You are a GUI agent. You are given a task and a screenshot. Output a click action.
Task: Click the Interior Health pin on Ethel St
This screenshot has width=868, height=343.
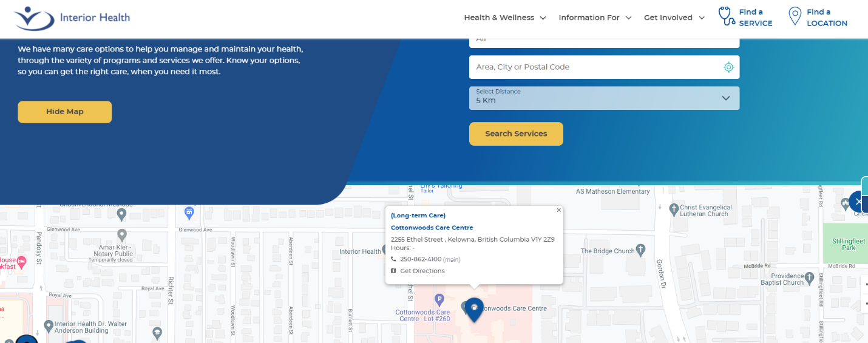[385, 250]
